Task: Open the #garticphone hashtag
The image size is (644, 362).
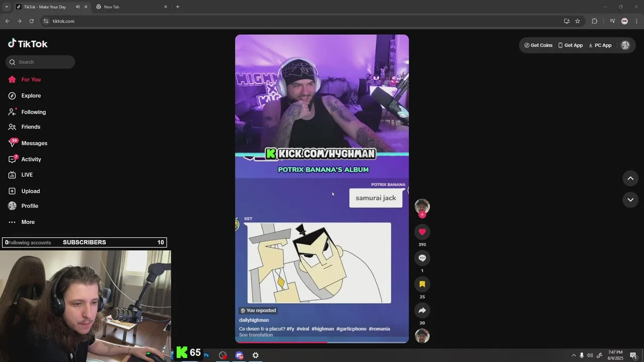Action: pos(351,329)
